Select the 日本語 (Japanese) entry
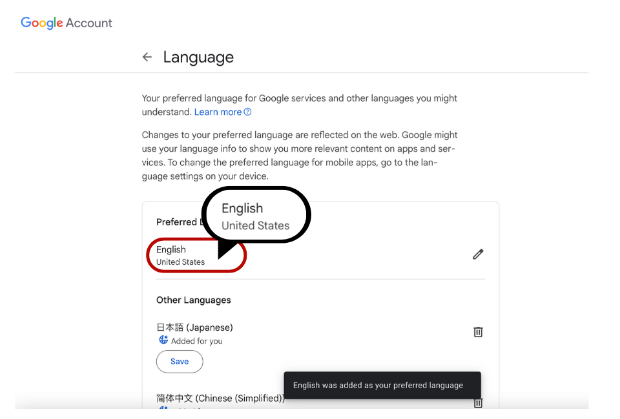Viewport: 620px width, 419px height. pyautogui.click(x=195, y=327)
